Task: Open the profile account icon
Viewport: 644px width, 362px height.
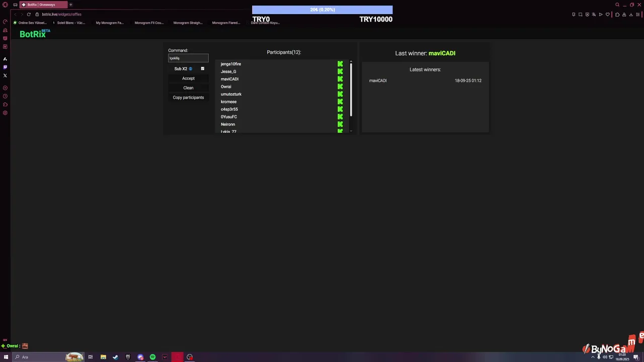Action: pos(624,14)
